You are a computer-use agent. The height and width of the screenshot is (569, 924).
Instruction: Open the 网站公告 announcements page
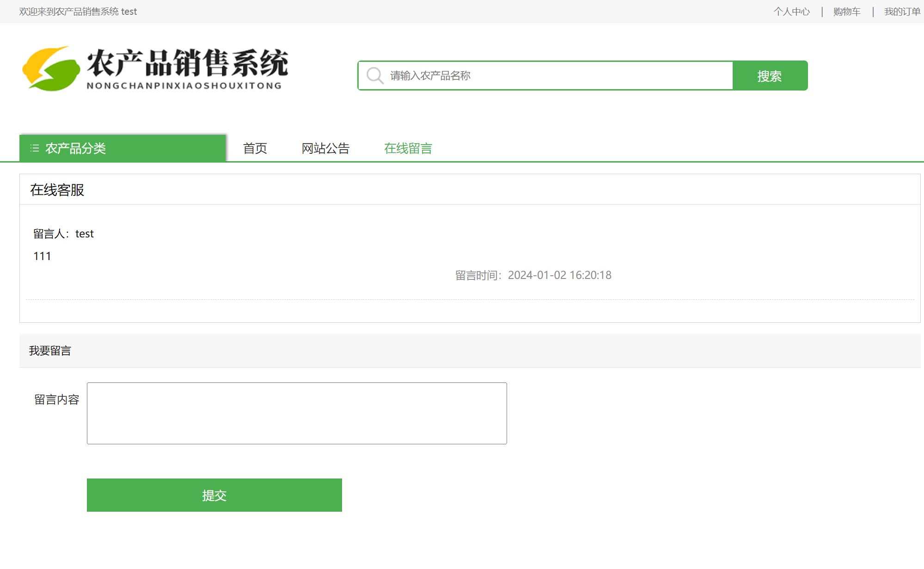point(325,148)
